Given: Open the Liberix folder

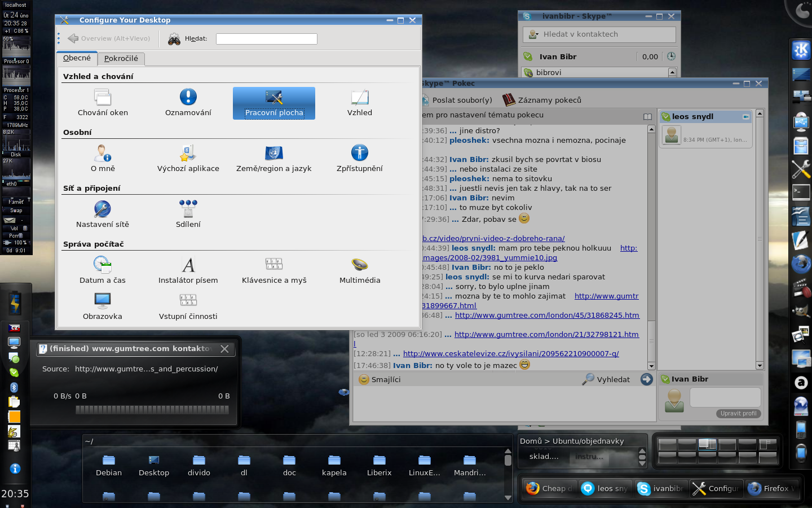Looking at the screenshot, I should (379, 466).
